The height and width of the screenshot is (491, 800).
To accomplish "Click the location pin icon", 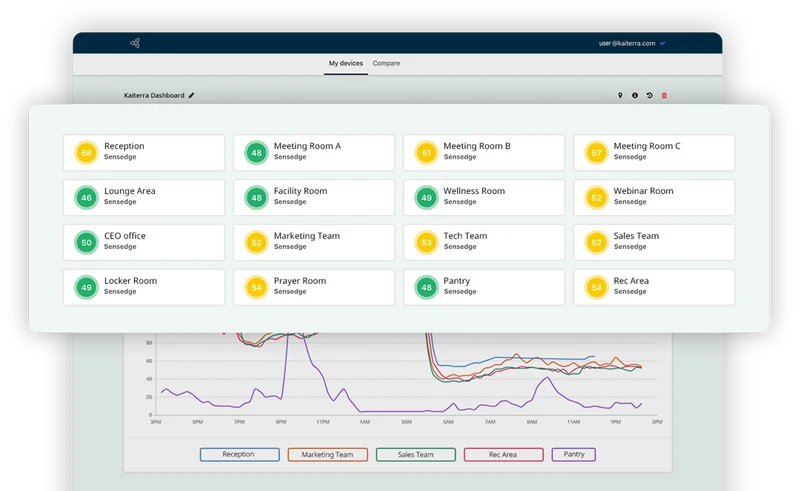I will 620,95.
